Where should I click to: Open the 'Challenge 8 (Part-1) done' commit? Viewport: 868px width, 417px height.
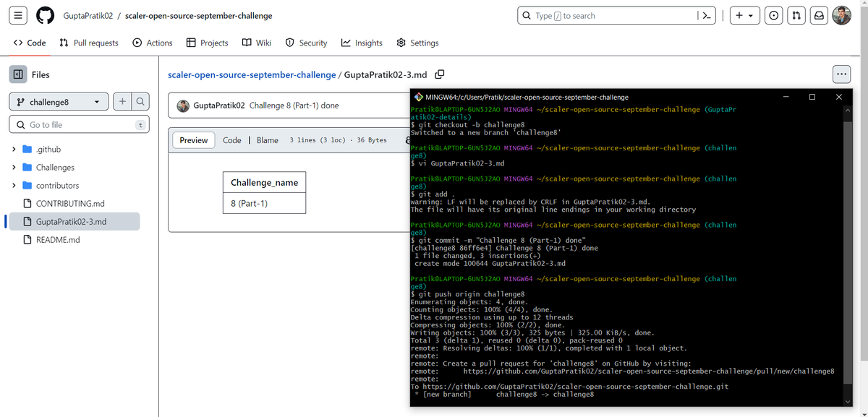[x=294, y=106]
